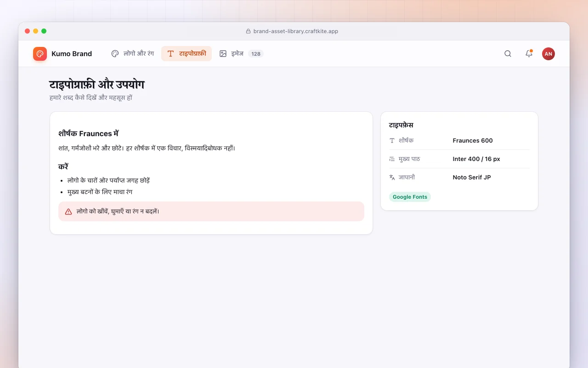Click the टाइपफ़ेस panel heading
Viewport: 588px width, 368px height.
(401, 125)
